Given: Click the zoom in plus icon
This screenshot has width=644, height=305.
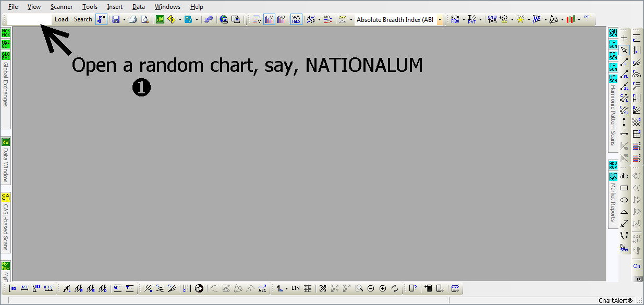Looking at the screenshot, I should click(x=383, y=288).
